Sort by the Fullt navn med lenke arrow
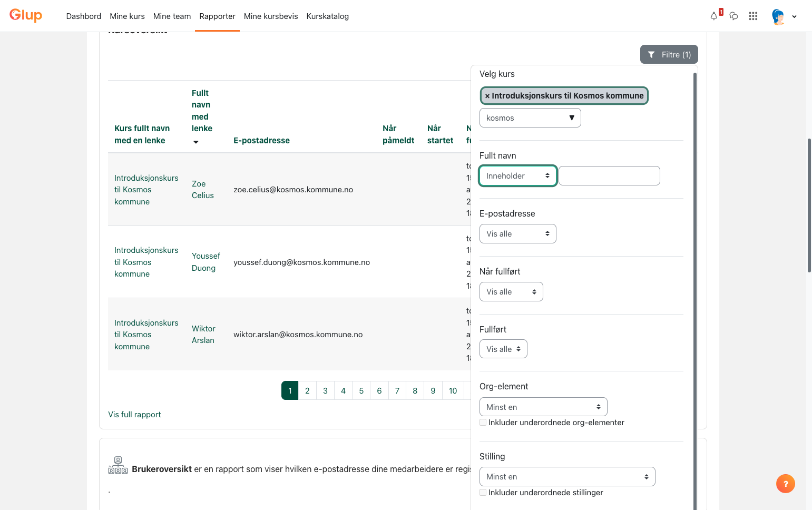Viewport: 812px width, 510px height. tap(196, 142)
